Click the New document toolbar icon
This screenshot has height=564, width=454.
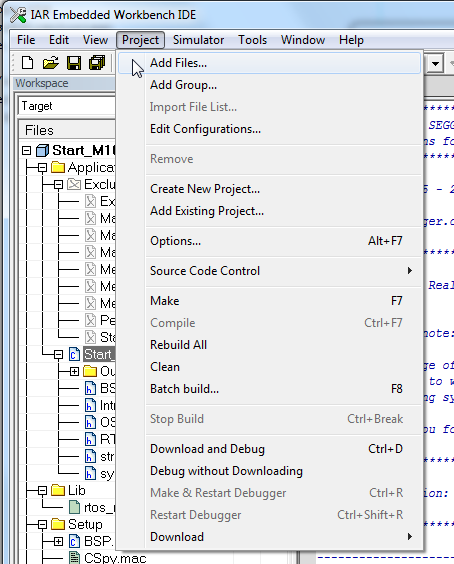27,63
